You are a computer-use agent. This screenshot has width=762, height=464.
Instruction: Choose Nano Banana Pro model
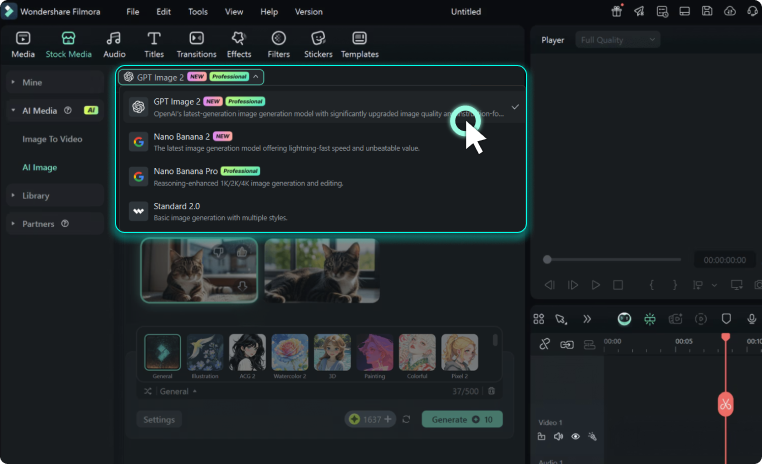click(x=321, y=176)
